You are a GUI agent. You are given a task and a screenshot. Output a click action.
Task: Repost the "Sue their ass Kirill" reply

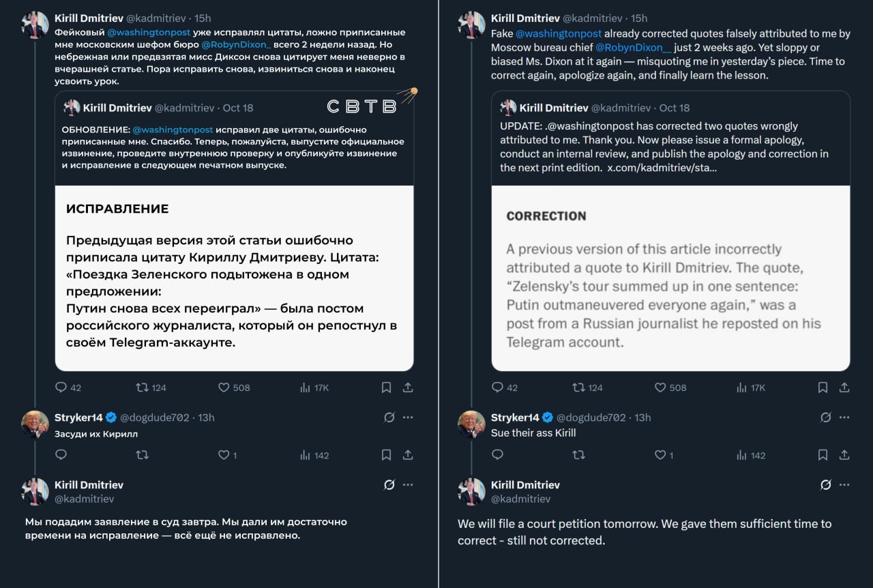[x=579, y=455]
